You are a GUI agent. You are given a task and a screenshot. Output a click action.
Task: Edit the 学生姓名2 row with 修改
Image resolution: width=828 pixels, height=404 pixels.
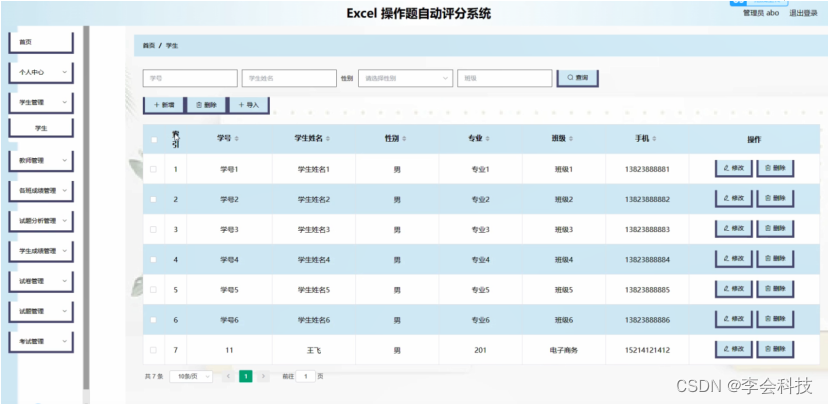[733, 199]
